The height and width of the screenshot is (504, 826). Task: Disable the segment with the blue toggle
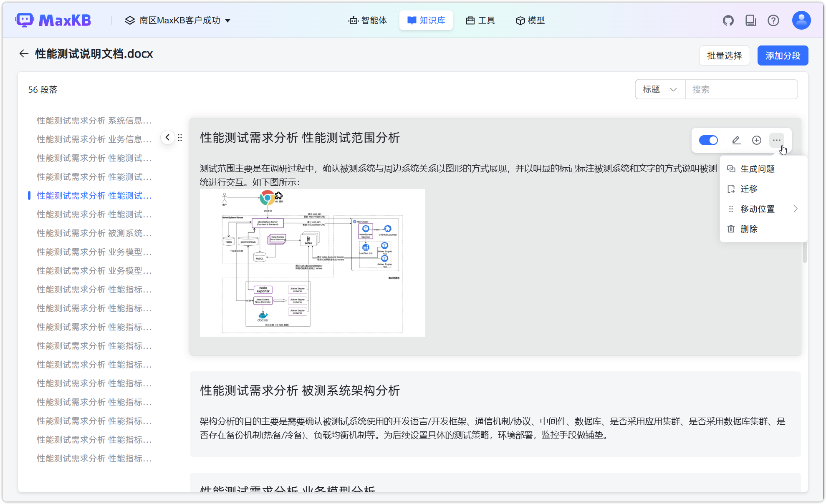click(708, 140)
